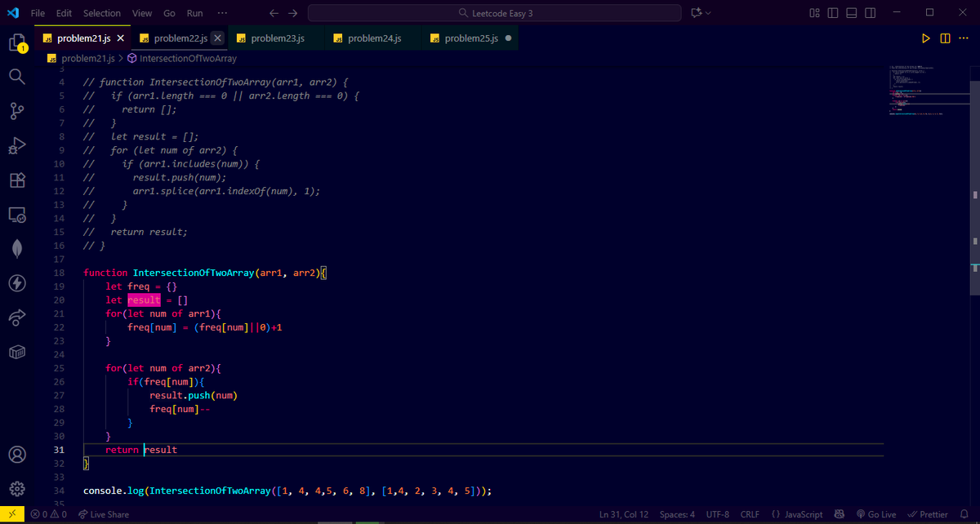The image size is (980, 524).
Task: Open the Extensions view
Action: pos(17,180)
